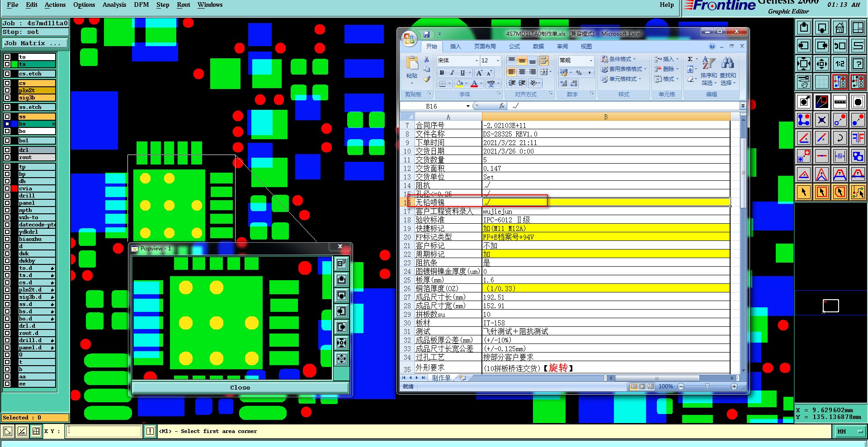Toggle the datecode-pt layer checkbox
The height and width of the screenshot is (447, 868).
pyautogui.click(x=7, y=225)
